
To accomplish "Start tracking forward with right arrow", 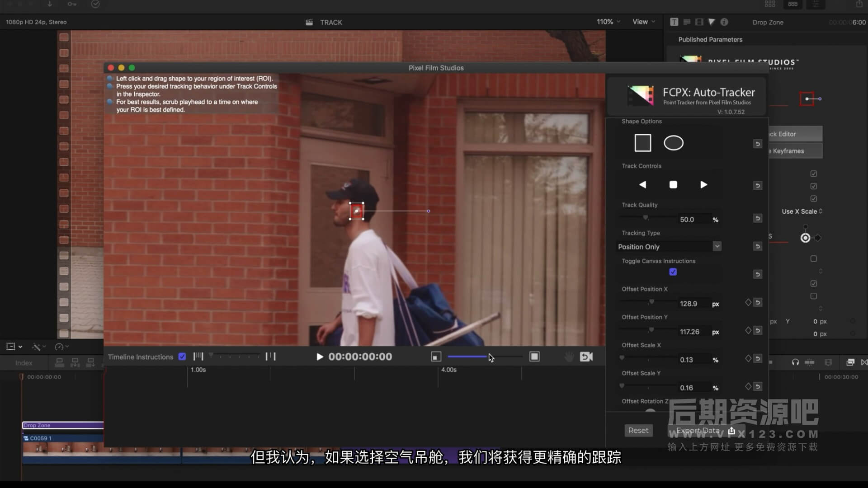I will click(703, 184).
